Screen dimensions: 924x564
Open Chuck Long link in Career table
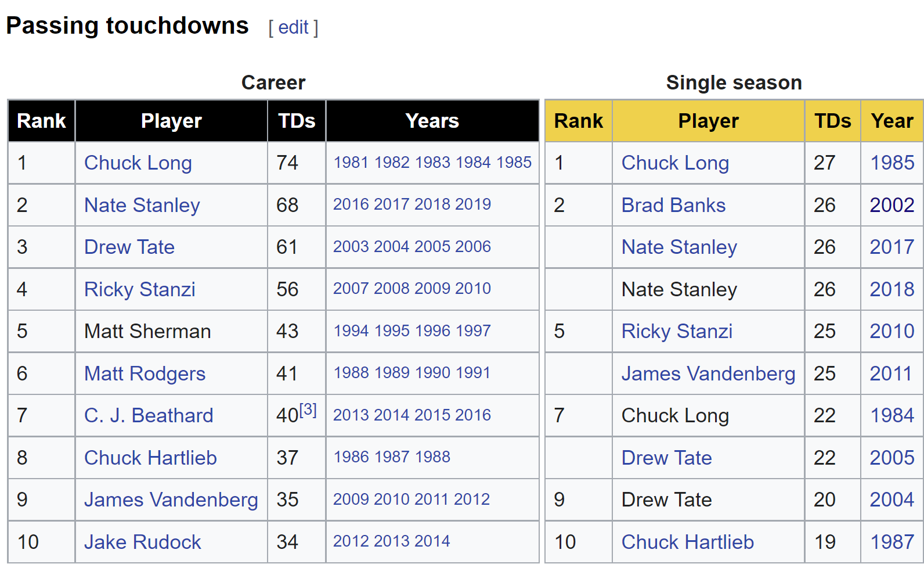(138, 163)
